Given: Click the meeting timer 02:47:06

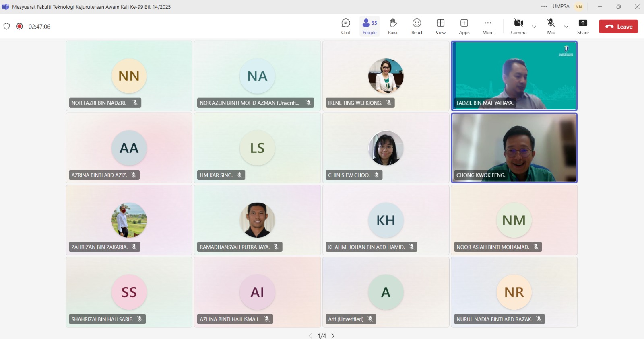Looking at the screenshot, I should (x=39, y=27).
